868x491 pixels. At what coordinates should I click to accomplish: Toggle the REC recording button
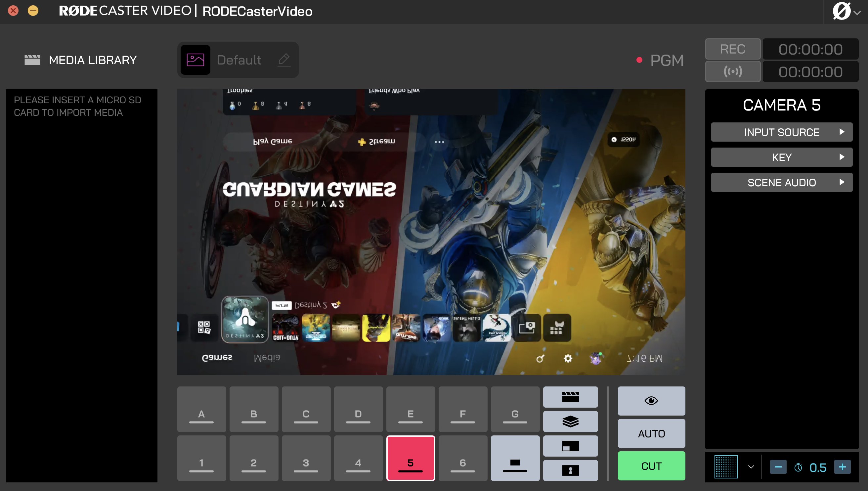pyautogui.click(x=732, y=49)
